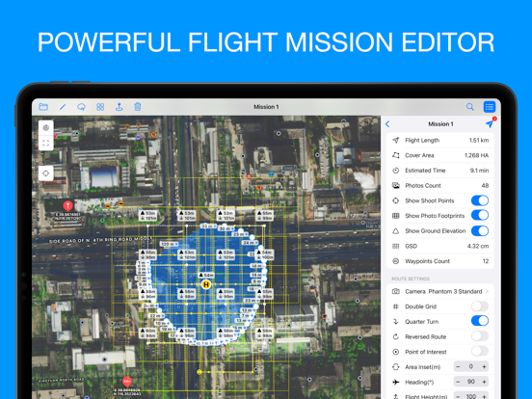532x399 pixels.
Task: Click the Photos Count 48 row
Action: [440, 186]
